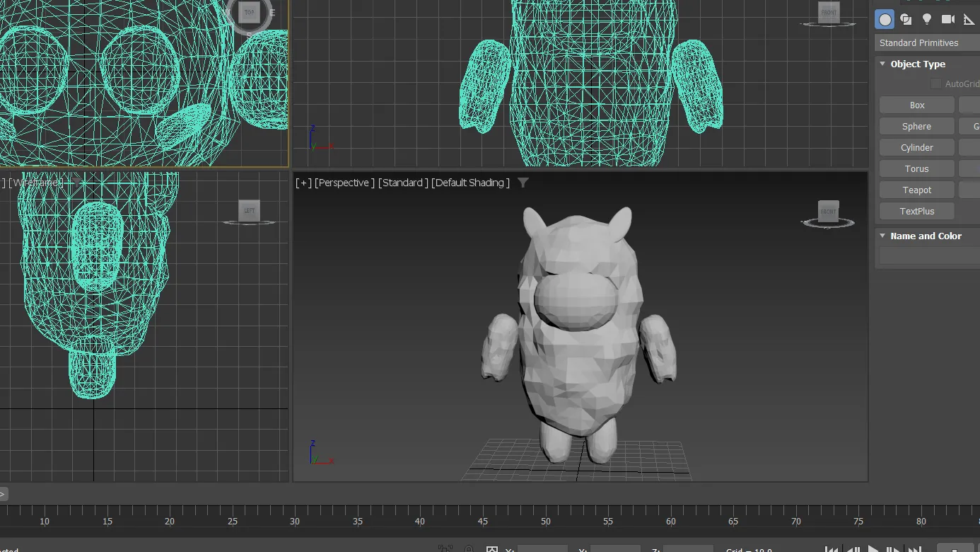Image resolution: width=980 pixels, height=552 pixels.
Task: Click the Torus primitive button
Action: (917, 169)
